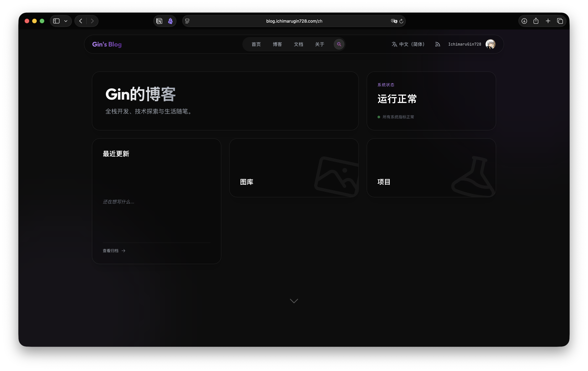Click the anime profile avatar

pos(491,44)
